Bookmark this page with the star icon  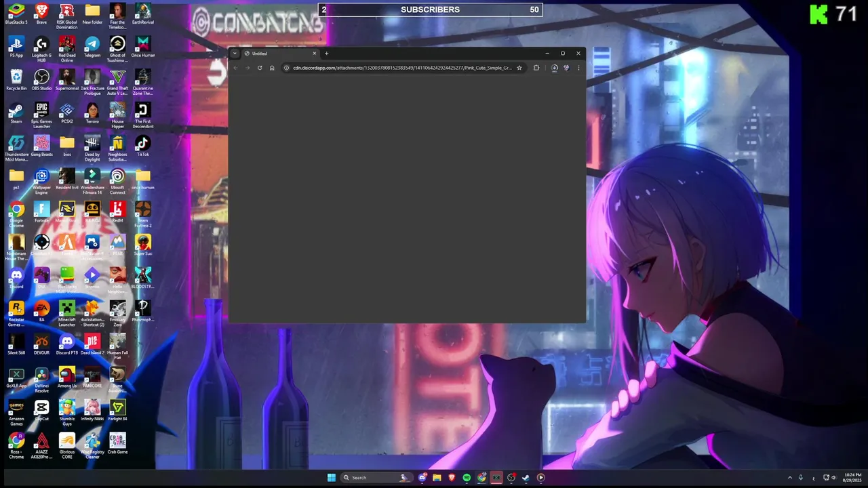519,68
